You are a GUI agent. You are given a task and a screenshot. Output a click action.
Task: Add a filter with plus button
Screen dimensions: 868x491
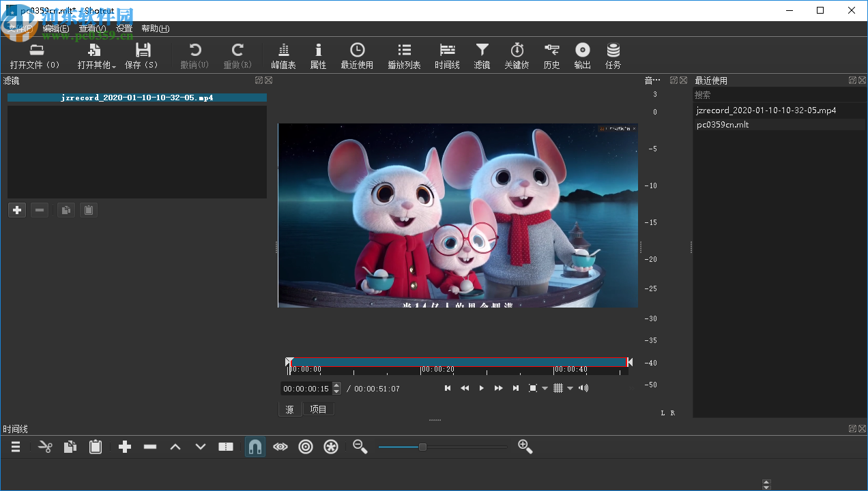tap(18, 210)
